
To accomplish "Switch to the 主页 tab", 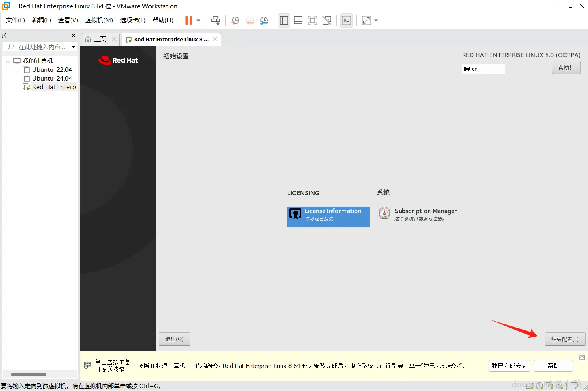I will (96, 39).
